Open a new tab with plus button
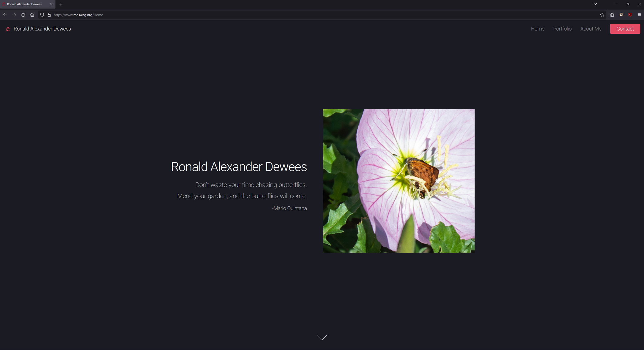This screenshot has width=644, height=350. 61,4
